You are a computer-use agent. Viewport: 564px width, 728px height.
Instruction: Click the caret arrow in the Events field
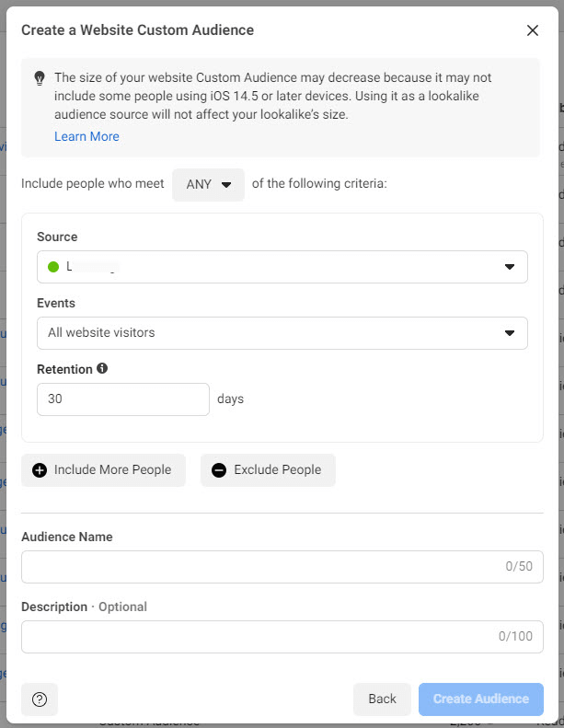(x=510, y=333)
